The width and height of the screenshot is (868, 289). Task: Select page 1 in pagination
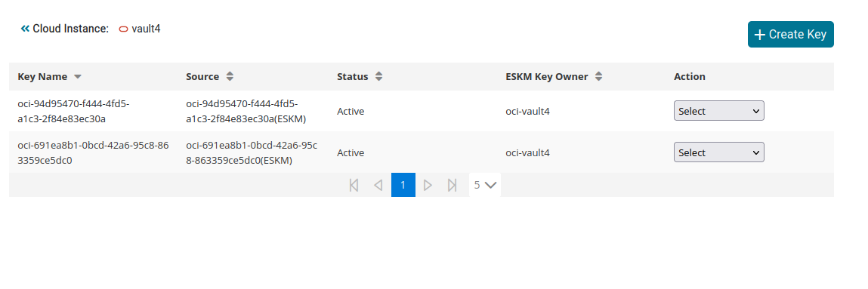(x=403, y=185)
